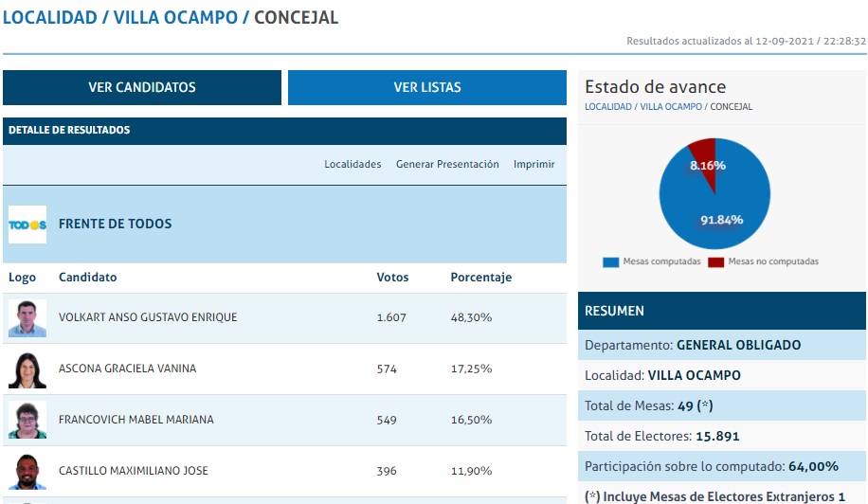The image size is (868, 504).
Task: Click Departamento: GENERAL OBLIGADO row
Action: [x=722, y=345]
